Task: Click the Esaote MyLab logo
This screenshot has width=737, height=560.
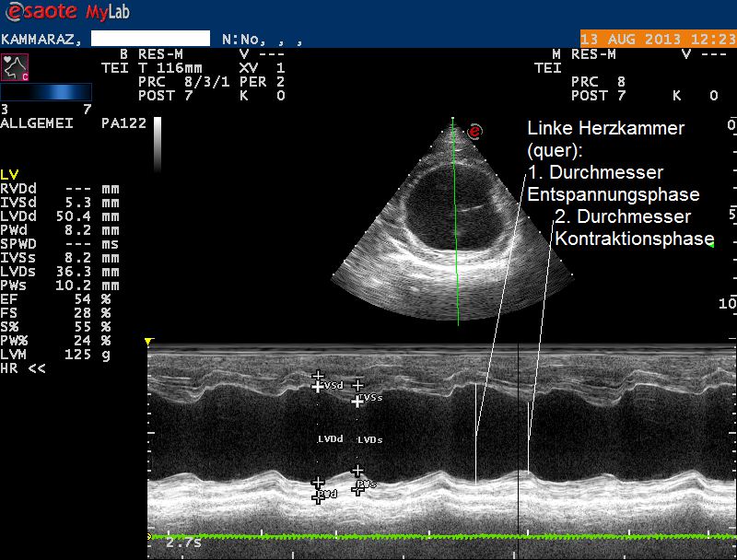Action: coord(58,13)
